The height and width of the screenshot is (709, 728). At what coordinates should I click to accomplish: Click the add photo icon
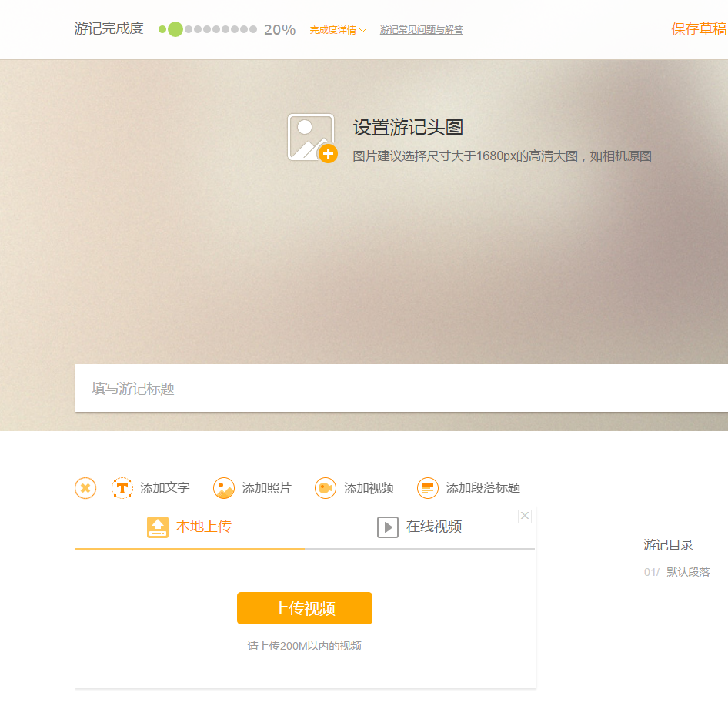point(224,488)
